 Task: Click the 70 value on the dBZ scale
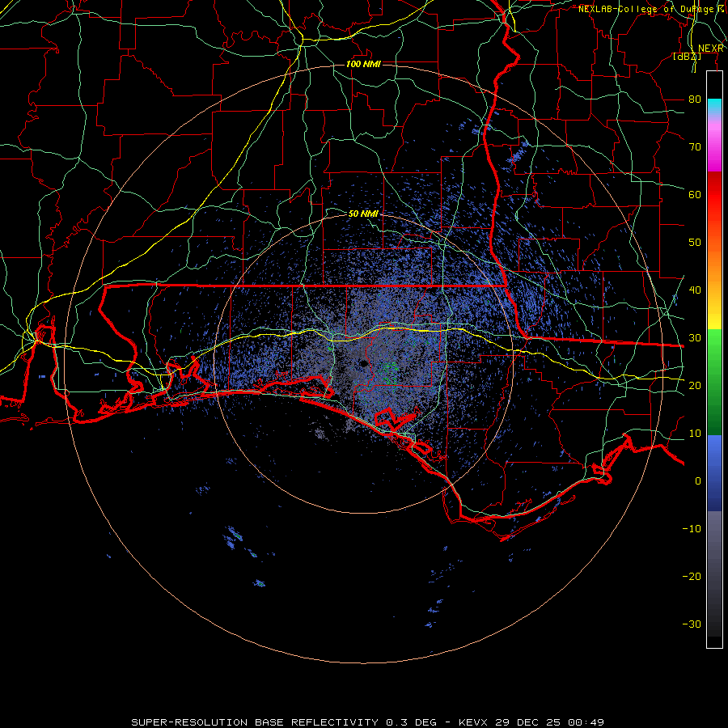click(695, 147)
